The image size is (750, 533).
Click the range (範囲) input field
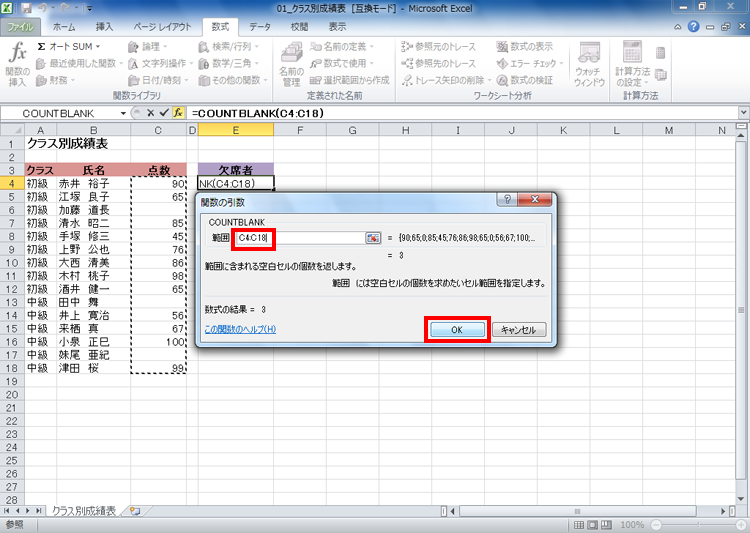300,238
